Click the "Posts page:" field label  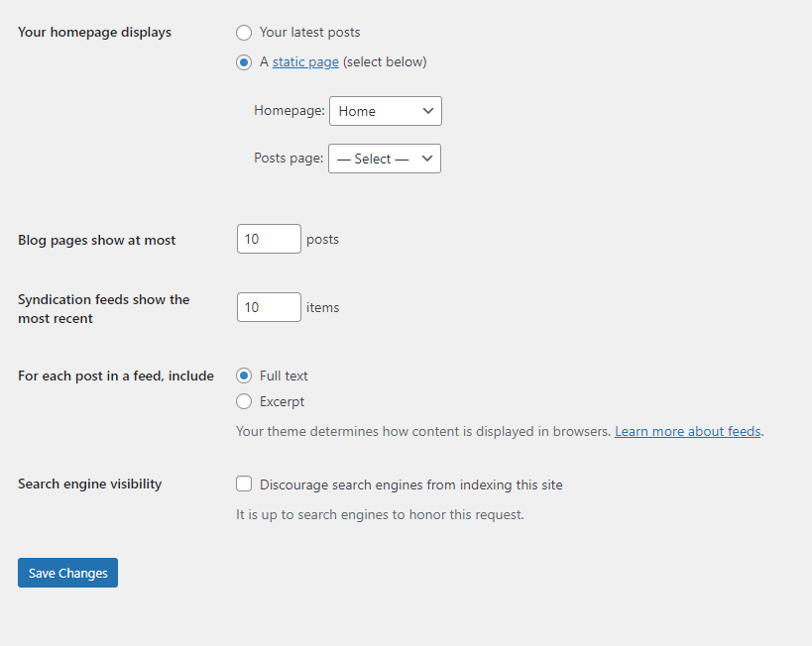[x=289, y=159]
